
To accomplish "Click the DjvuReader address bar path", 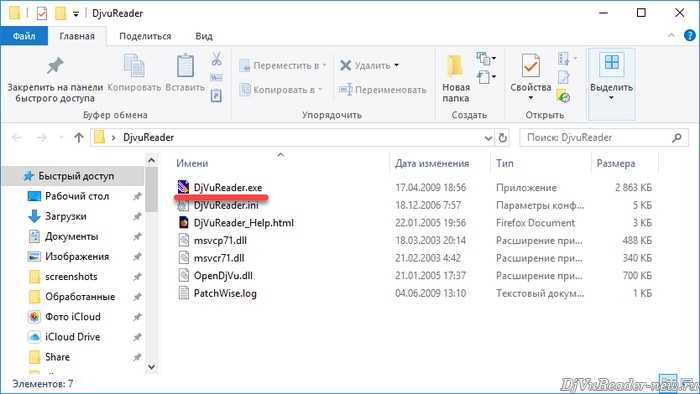I will [148, 137].
